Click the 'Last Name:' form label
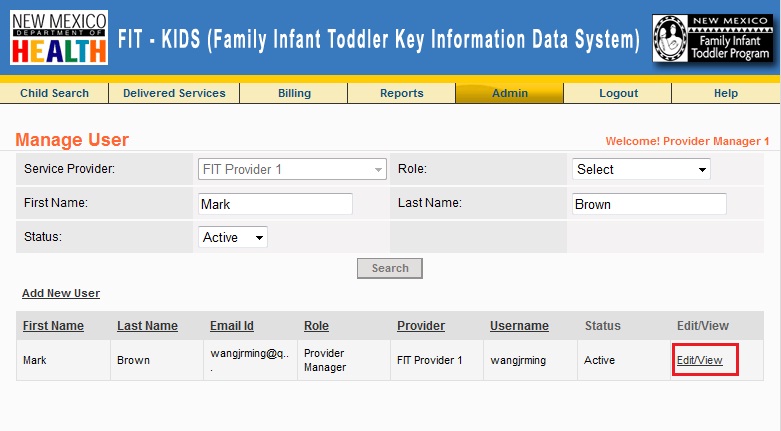This screenshot has width=781, height=431. pyautogui.click(x=429, y=203)
